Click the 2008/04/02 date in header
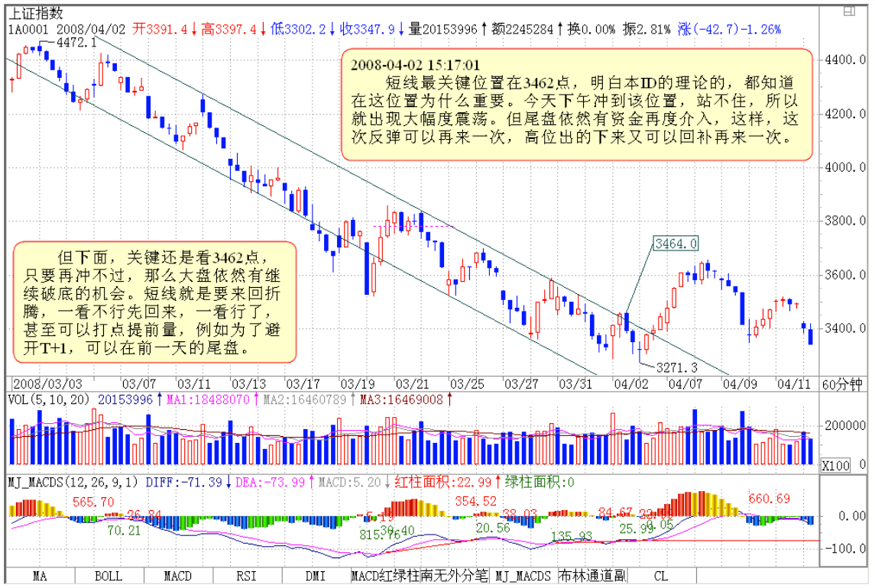 91,29
